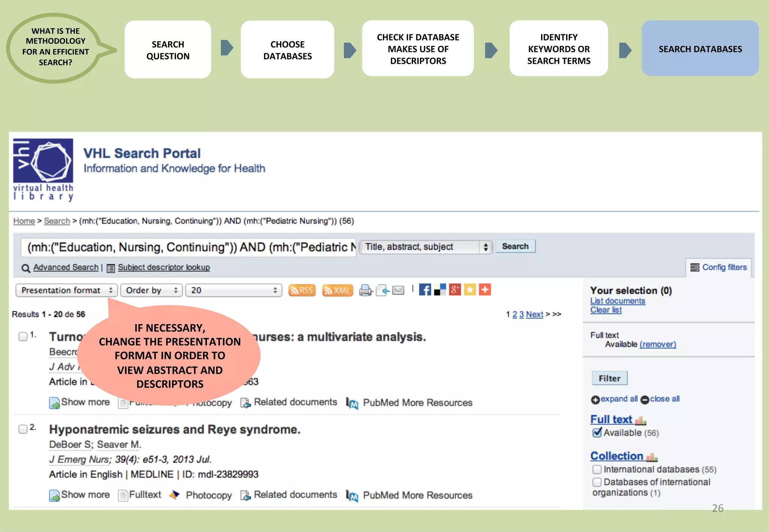Screen dimensions: 769x532
Task: Click into the search query input field
Action: (x=188, y=247)
